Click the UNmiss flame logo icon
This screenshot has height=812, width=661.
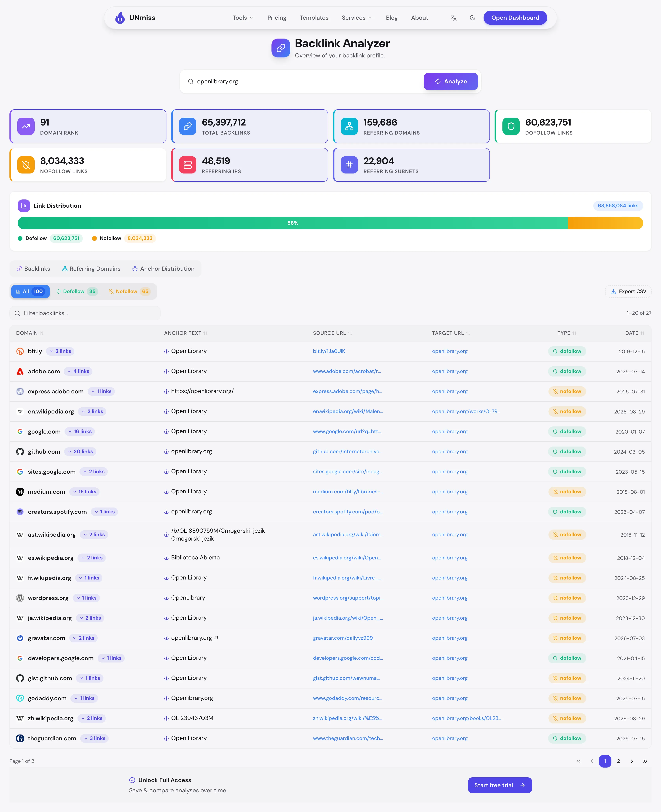tap(120, 18)
